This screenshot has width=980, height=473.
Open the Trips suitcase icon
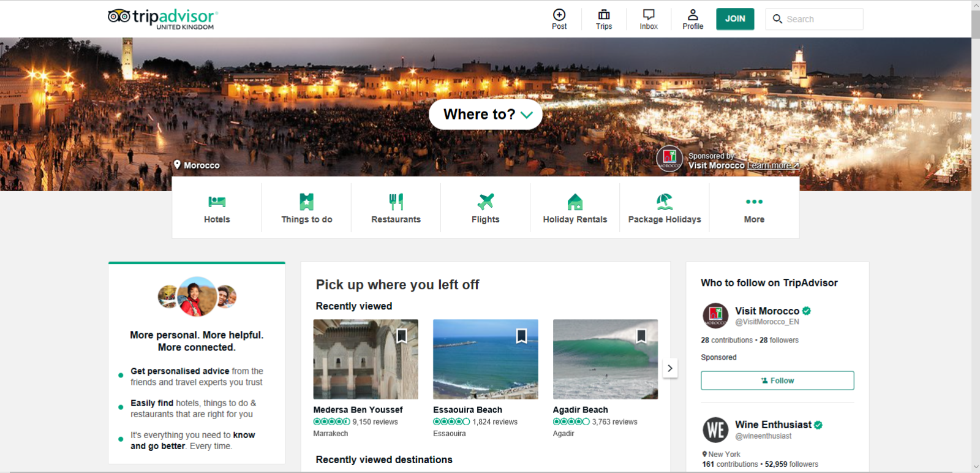click(604, 15)
